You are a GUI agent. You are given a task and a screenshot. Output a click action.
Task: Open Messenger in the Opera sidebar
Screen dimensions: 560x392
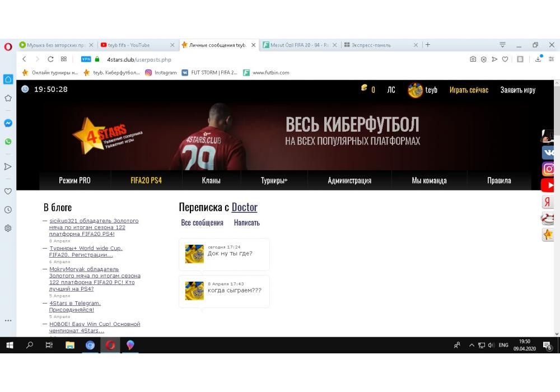pos(8,123)
